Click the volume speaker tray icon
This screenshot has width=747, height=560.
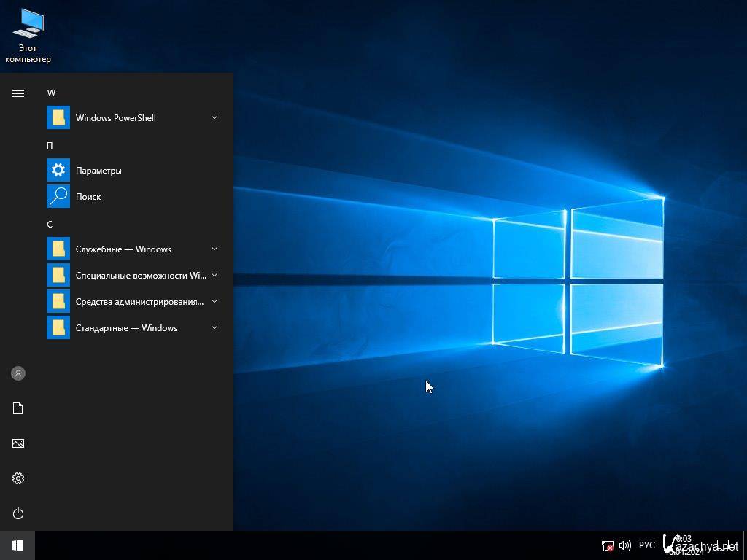(x=624, y=545)
